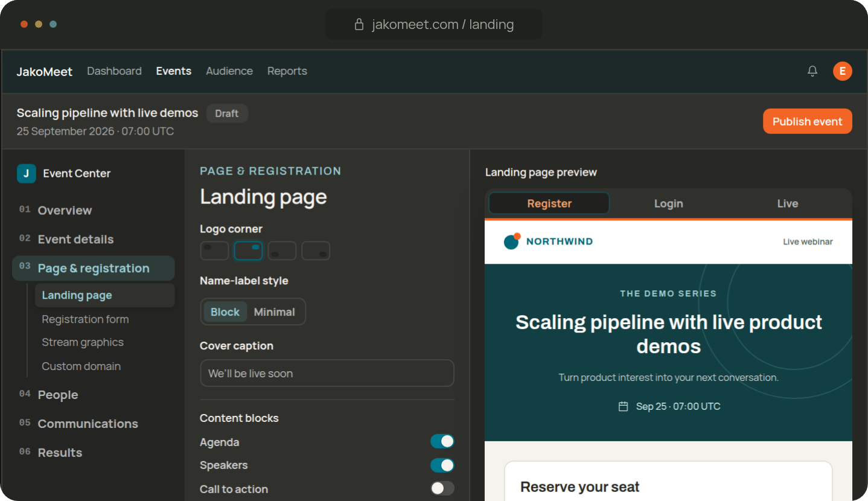The image size is (868, 501).
Task: Click the Event Center J badge icon
Action: pos(26,173)
